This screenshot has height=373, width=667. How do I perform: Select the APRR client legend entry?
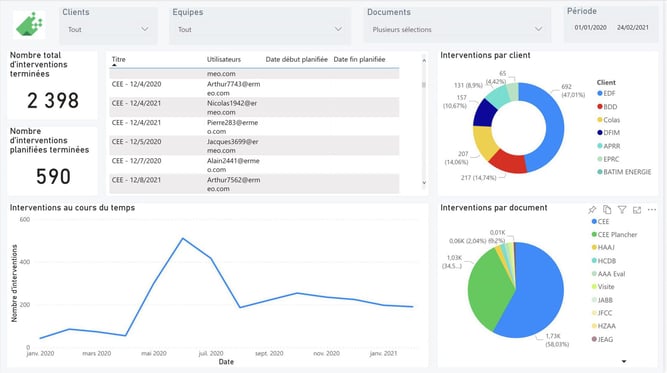[608, 146]
